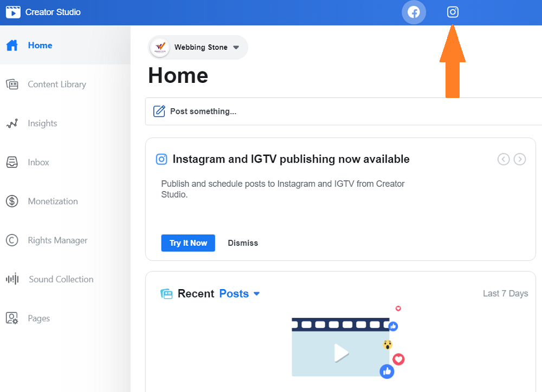Click the pencil compose icon beside Post something
Viewport: 542px width, 392px height.
click(159, 111)
